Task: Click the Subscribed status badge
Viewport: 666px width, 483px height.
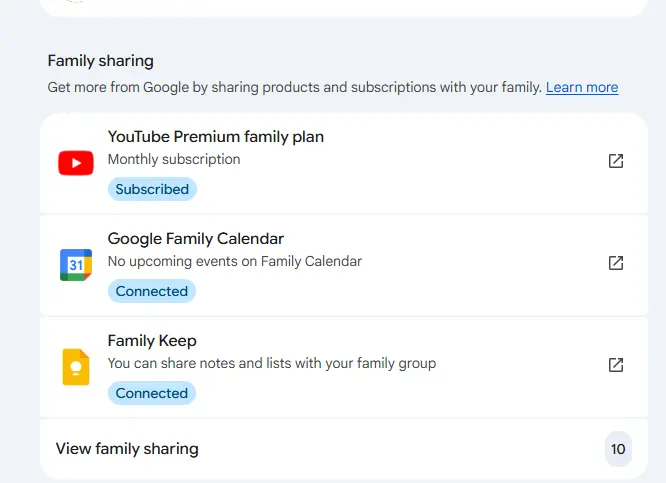Action: click(152, 189)
